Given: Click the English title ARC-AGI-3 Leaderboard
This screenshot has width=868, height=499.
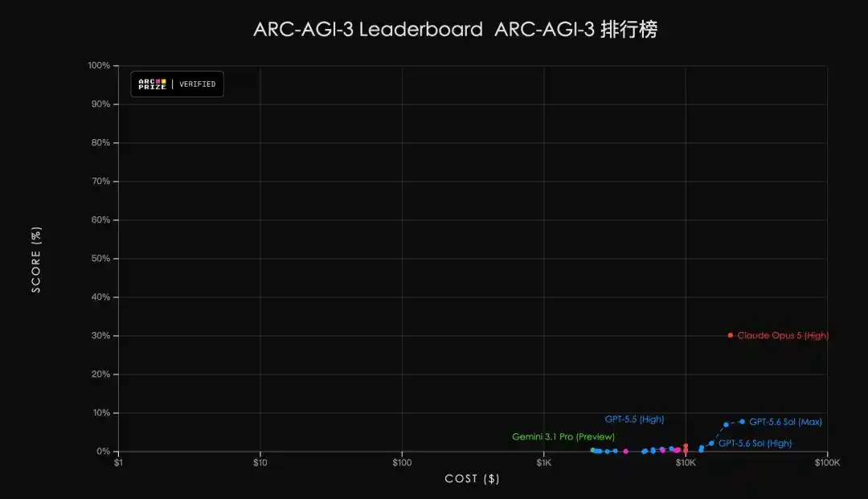Looking at the screenshot, I should click(368, 29).
